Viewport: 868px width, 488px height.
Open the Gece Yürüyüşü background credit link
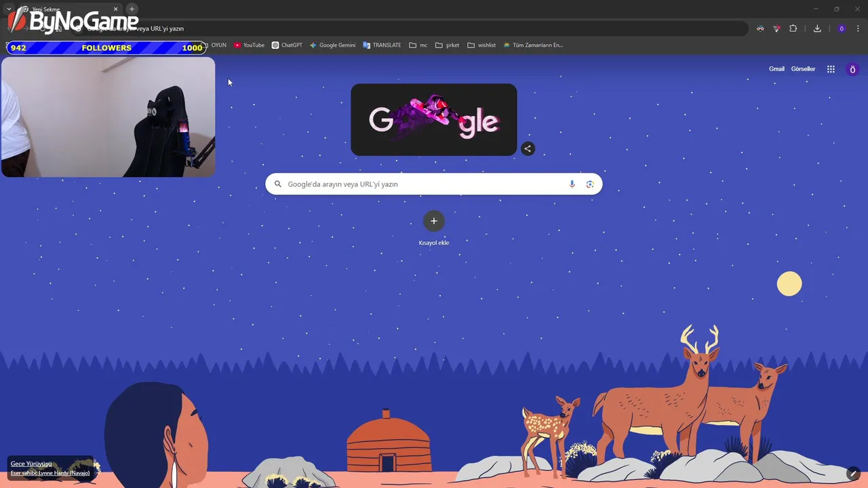click(31, 464)
